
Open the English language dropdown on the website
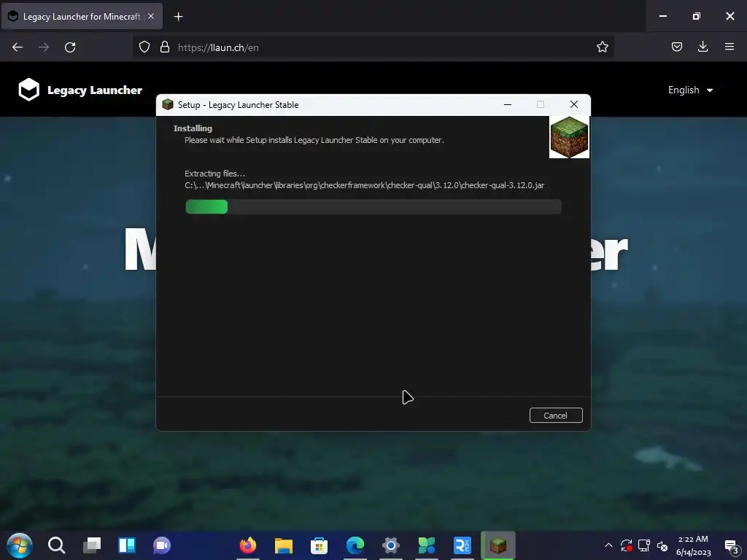pos(690,90)
